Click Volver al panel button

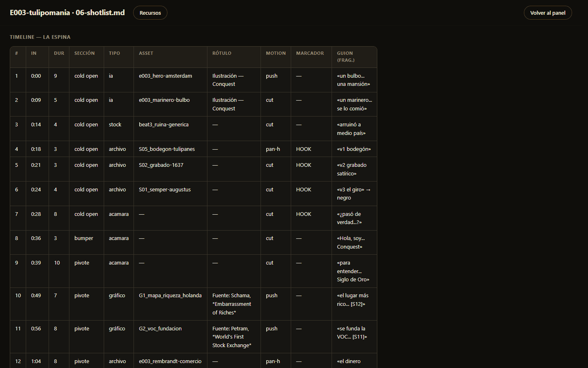click(x=548, y=13)
